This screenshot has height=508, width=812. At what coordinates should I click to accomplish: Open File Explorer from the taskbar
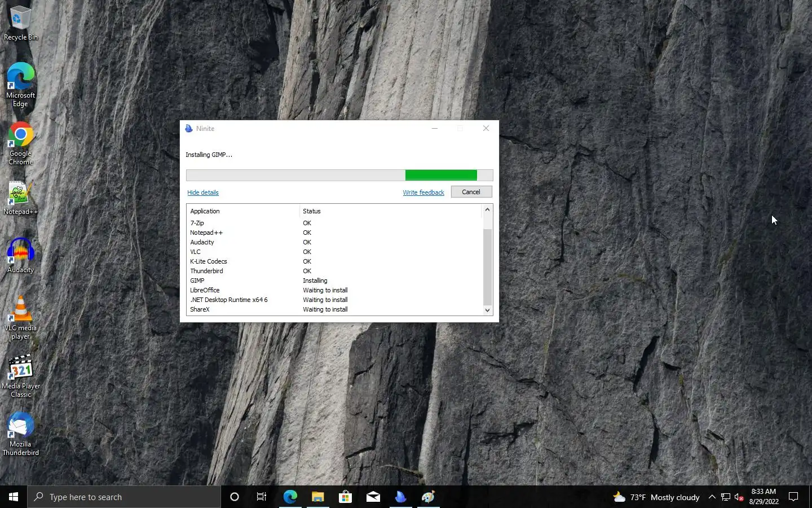pos(317,497)
